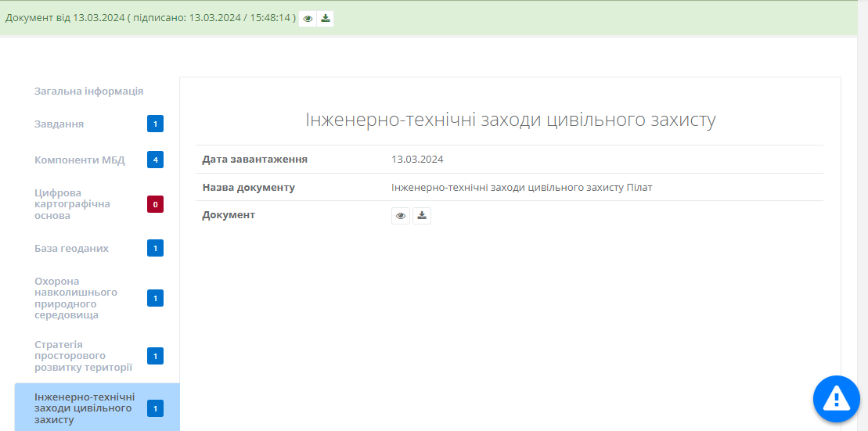
Task: Download signed document from green header bar
Action: pyautogui.click(x=326, y=19)
